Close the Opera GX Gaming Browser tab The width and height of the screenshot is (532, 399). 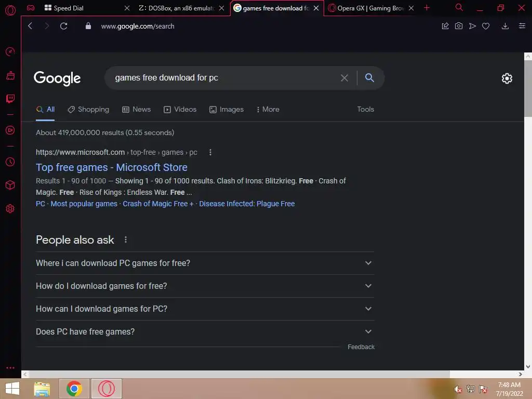(x=411, y=8)
